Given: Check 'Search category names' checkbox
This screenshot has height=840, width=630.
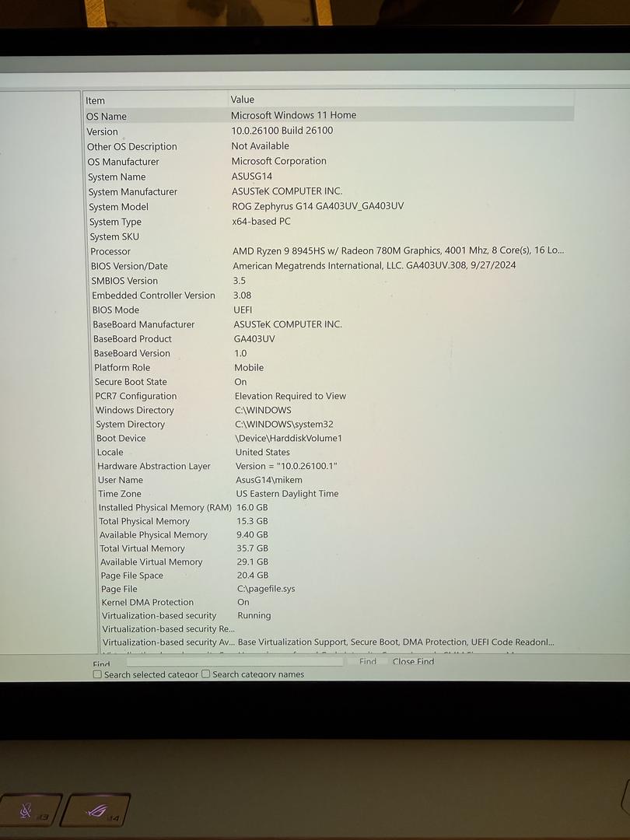Looking at the screenshot, I should coord(205,674).
